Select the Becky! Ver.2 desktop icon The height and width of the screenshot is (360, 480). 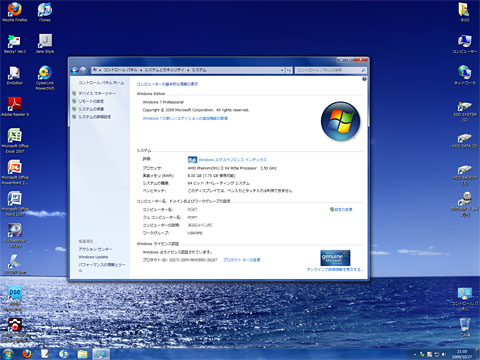pos(15,43)
